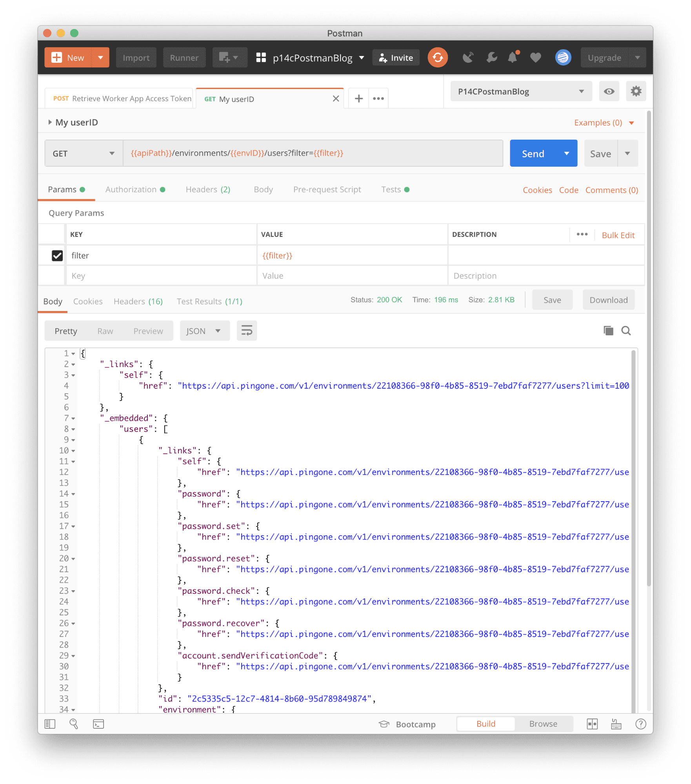Change the GET method dropdown

point(84,153)
